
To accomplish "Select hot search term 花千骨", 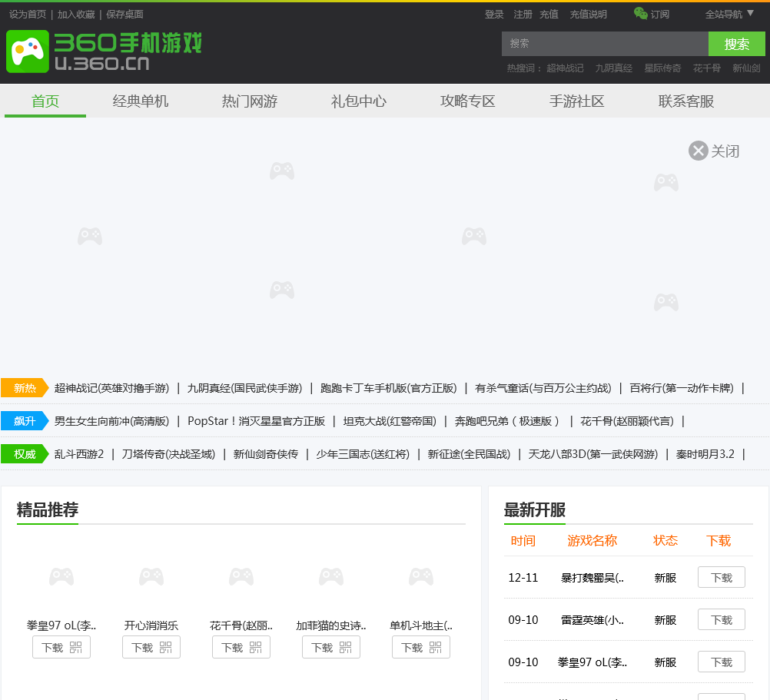I will point(707,68).
